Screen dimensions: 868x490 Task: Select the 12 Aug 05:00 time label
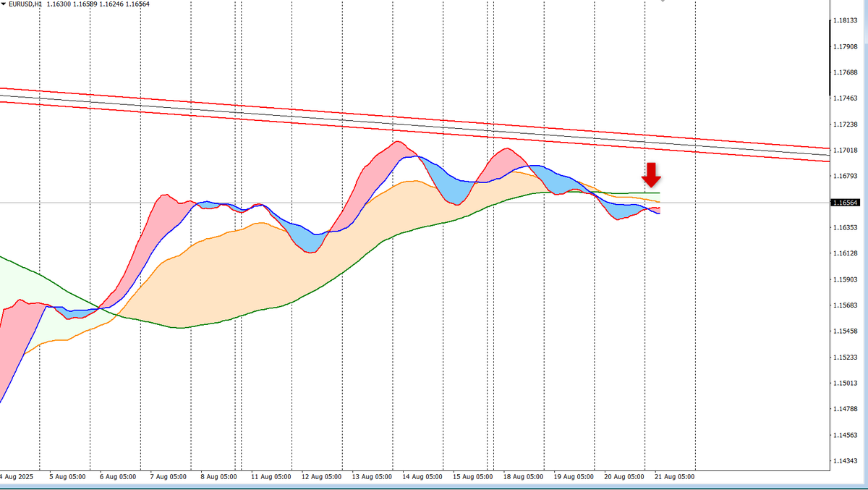point(322,477)
